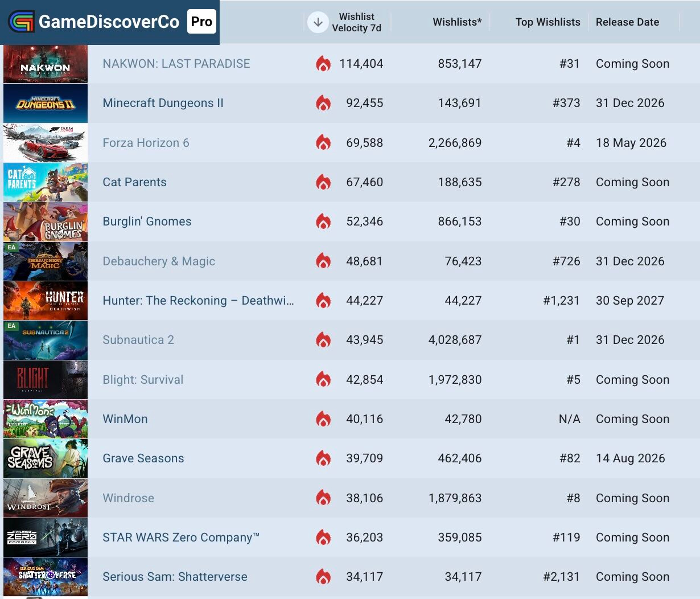This screenshot has height=599, width=700.
Task: Click the flame icon for Serious Sam: Shatterverse
Action: (323, 577)
